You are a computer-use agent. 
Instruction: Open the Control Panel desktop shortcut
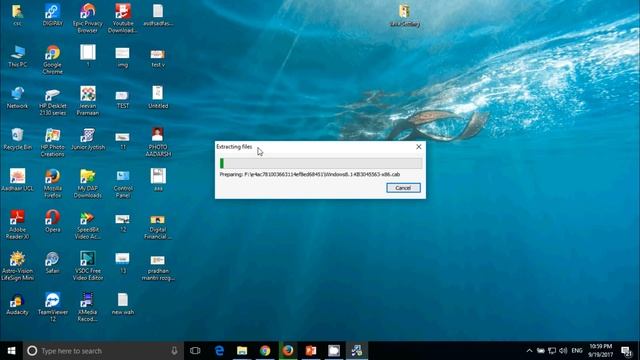pos(123,183)
